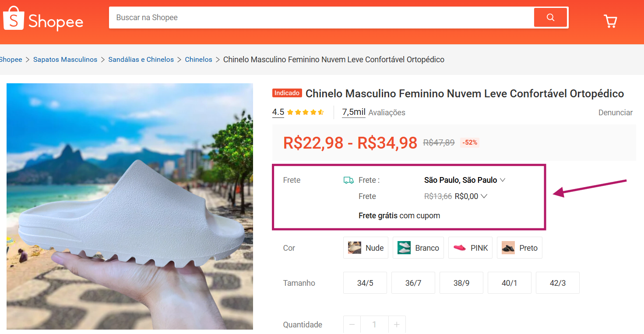Open the shopping cart icon
Viewport: 644px width, 334px height.
point(610,21)
